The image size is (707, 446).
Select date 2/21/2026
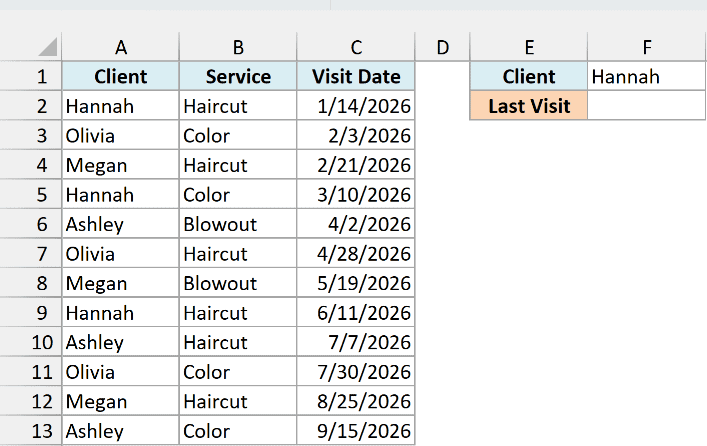click(356, 165)
